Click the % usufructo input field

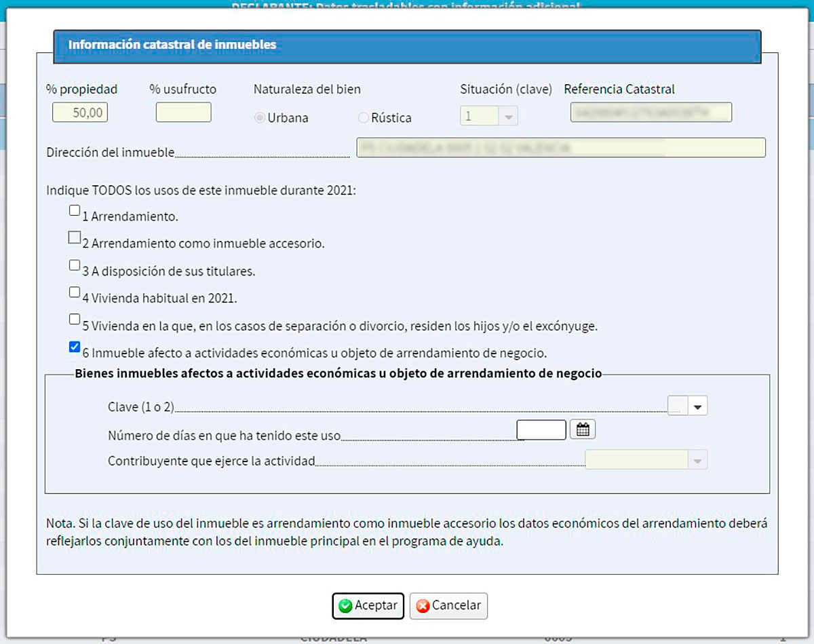pyautogui.click(x=184, y=112)
